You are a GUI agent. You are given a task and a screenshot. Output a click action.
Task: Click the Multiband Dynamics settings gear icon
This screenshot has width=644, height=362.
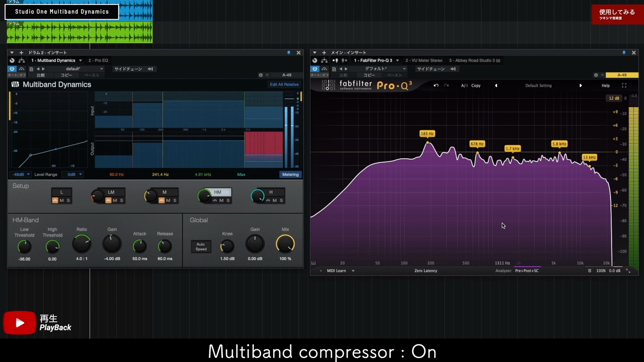pos(261,75)
